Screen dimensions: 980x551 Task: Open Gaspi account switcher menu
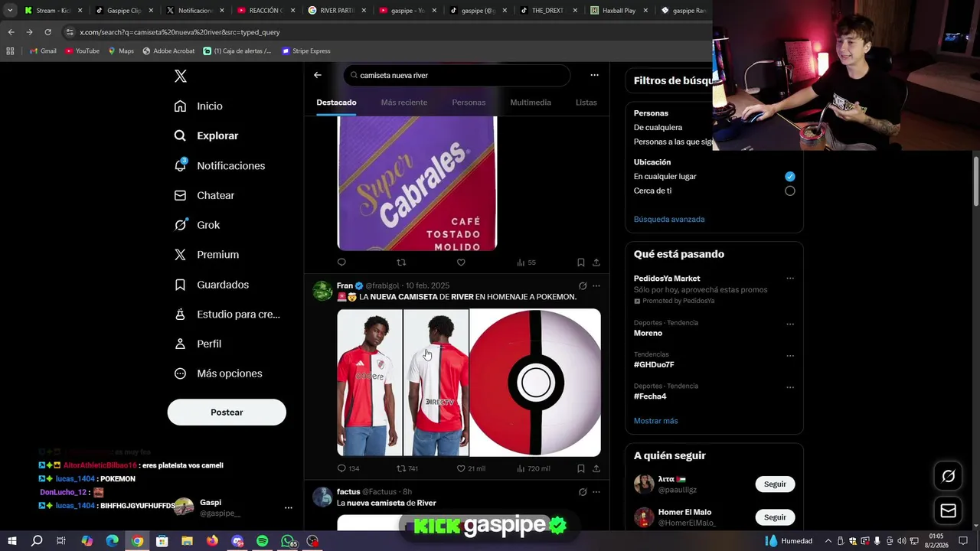coord(288,507)
